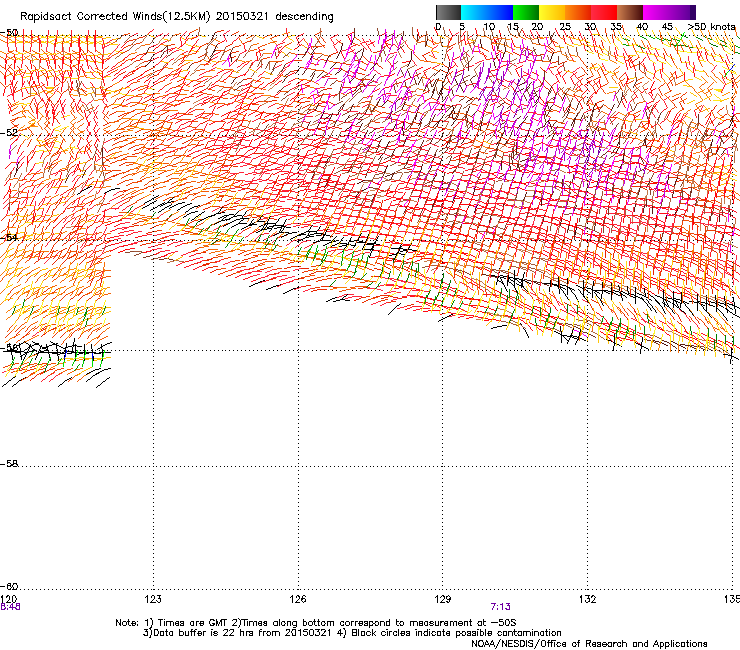
Task: Click the '129' longitude axis label
Action: tap(443, 599)
